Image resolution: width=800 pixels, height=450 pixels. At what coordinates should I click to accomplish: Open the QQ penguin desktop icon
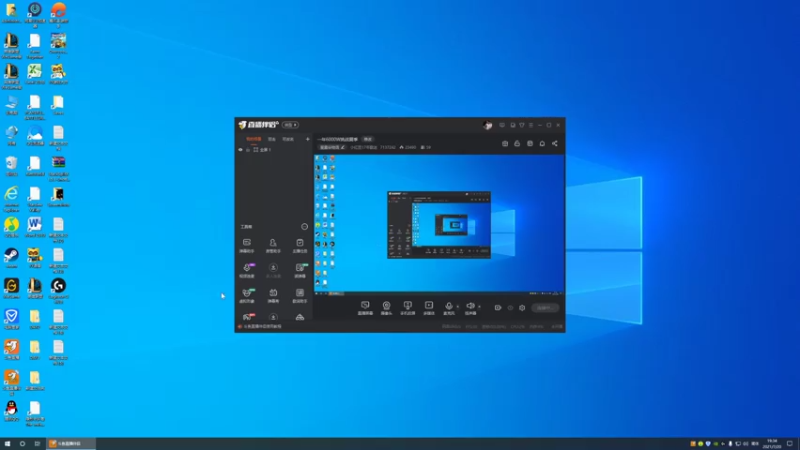tap(11, 411)
